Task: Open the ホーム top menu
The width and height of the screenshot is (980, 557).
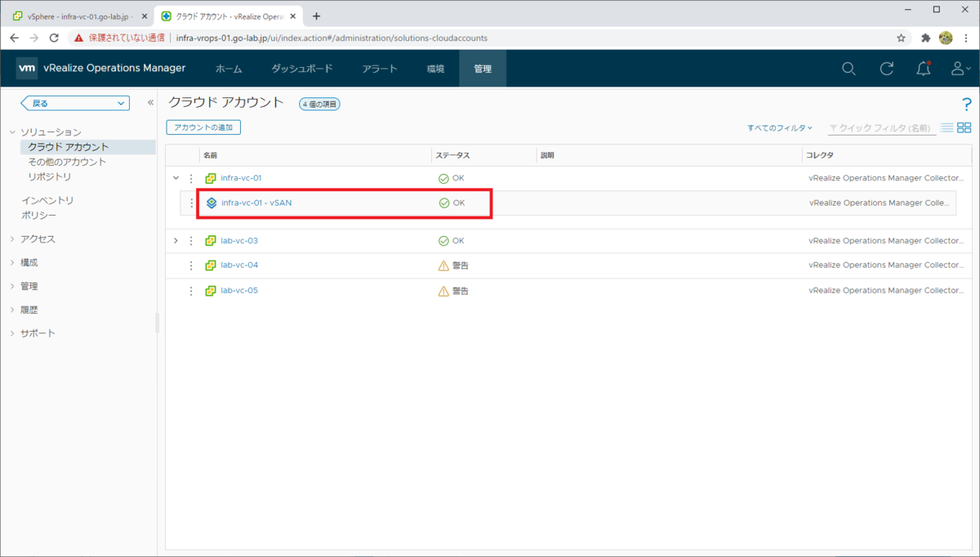Action: 229,69
